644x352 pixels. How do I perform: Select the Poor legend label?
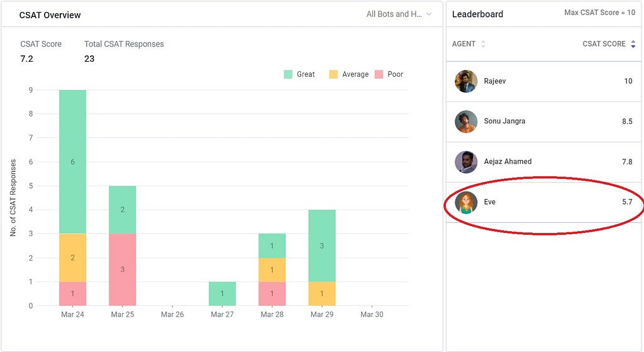tap(395, 74)
